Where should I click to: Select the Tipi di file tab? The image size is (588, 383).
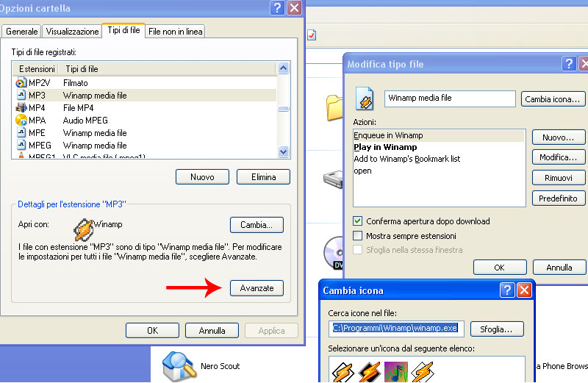[x=123, y=30]
